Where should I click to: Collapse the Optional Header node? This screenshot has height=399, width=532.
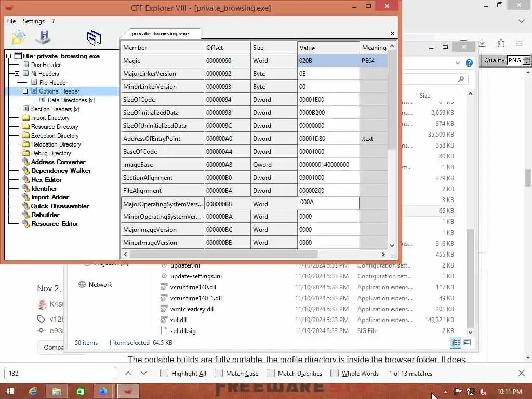tap(25, 91)
